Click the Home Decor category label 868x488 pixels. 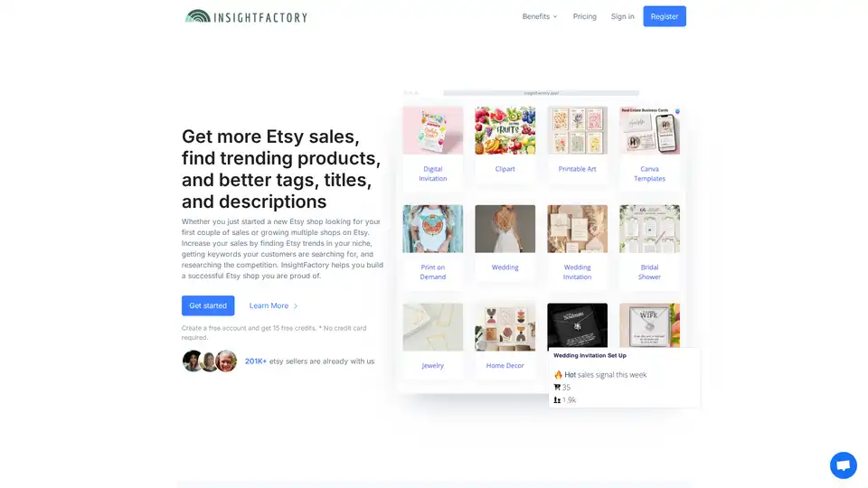(x=505, y=366)
